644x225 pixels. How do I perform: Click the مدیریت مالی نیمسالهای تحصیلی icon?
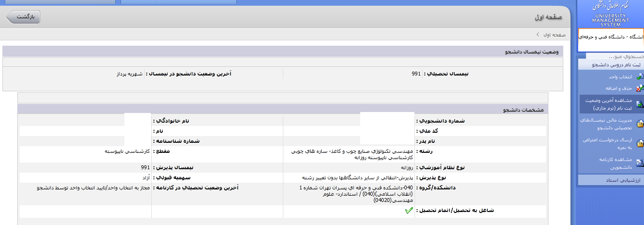coord(640,124)
